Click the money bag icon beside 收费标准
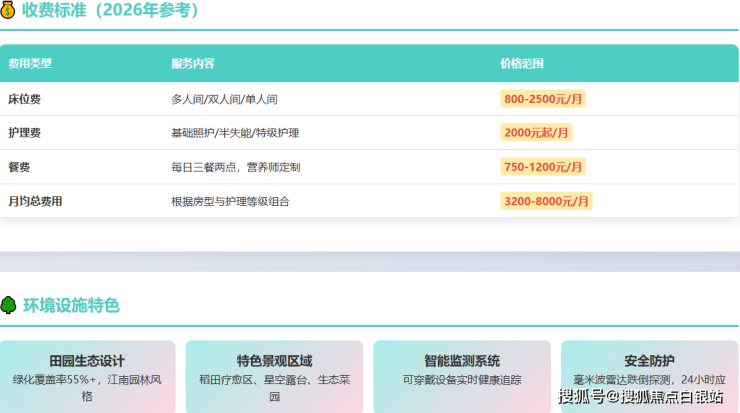The height and width of the screenshot is (413, 740). click(8, 10)
